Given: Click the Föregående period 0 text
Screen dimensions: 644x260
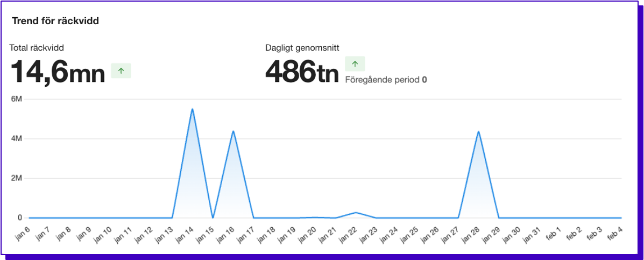Looking at the screenshot, I should pos(386,80).
